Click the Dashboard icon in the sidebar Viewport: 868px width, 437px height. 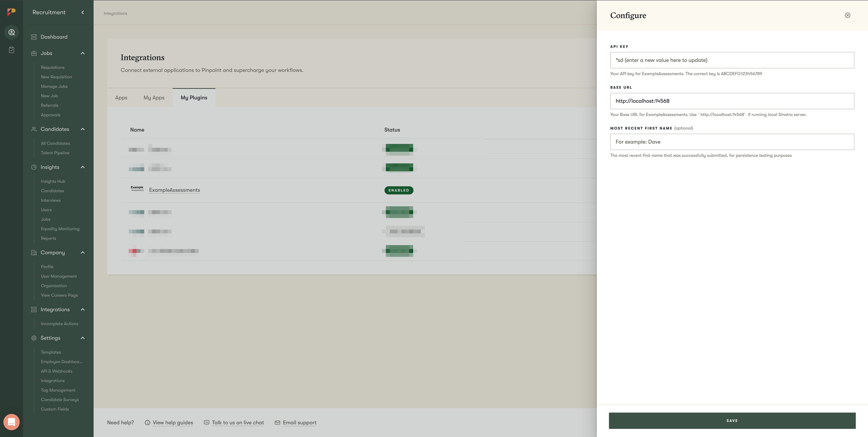click(x=34, y=37)
